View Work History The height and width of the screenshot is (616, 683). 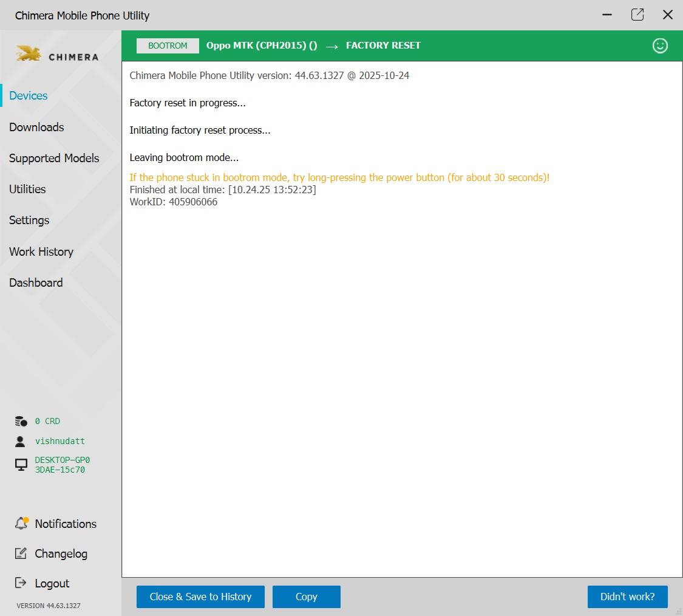(41, 252)
